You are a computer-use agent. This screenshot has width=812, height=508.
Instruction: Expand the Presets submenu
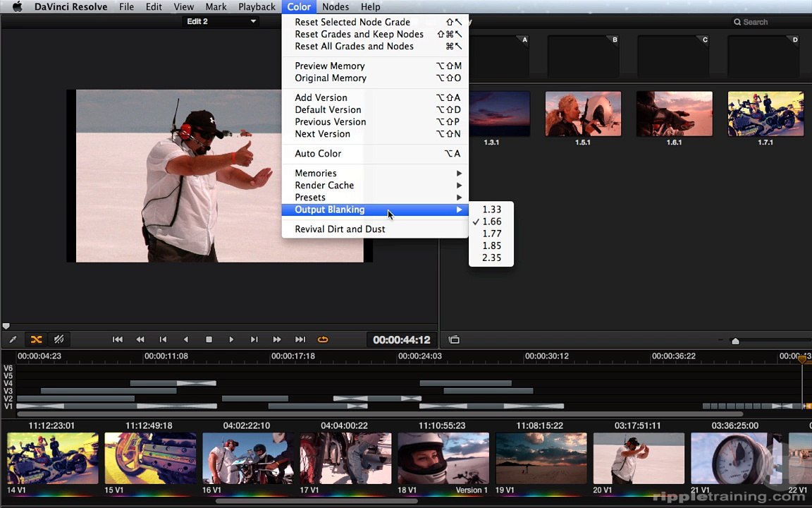(x=375, y=198)
